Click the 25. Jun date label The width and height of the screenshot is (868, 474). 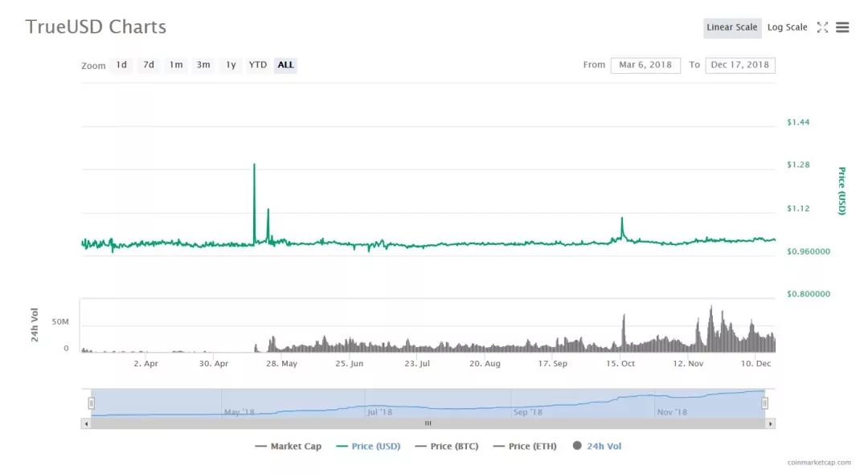pyautogui.click(x=350, y=364)
